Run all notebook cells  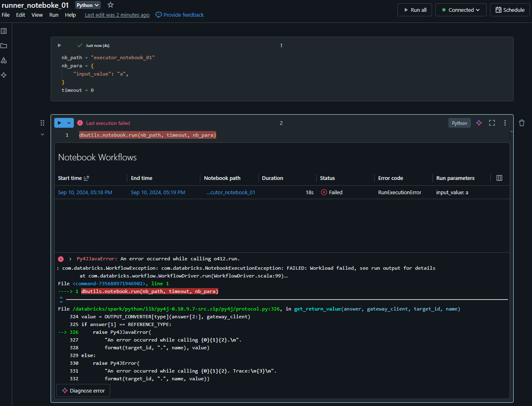(x=415, y=9)
